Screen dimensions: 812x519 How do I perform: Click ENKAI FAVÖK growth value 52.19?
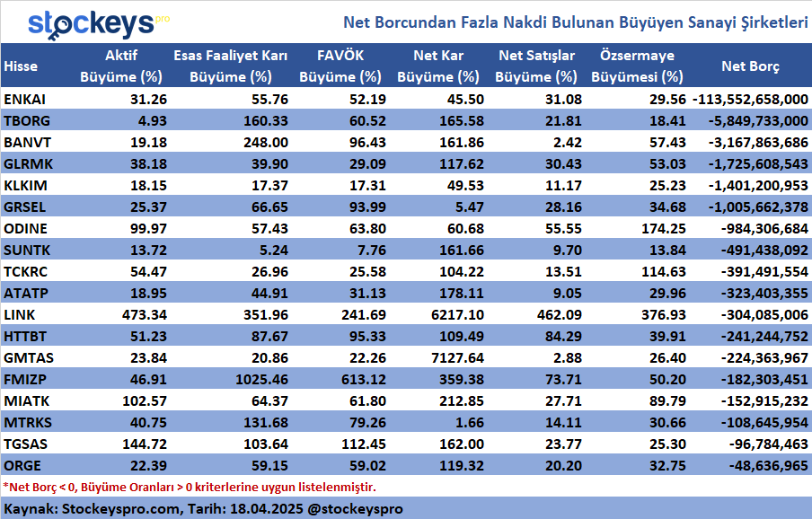367,99
